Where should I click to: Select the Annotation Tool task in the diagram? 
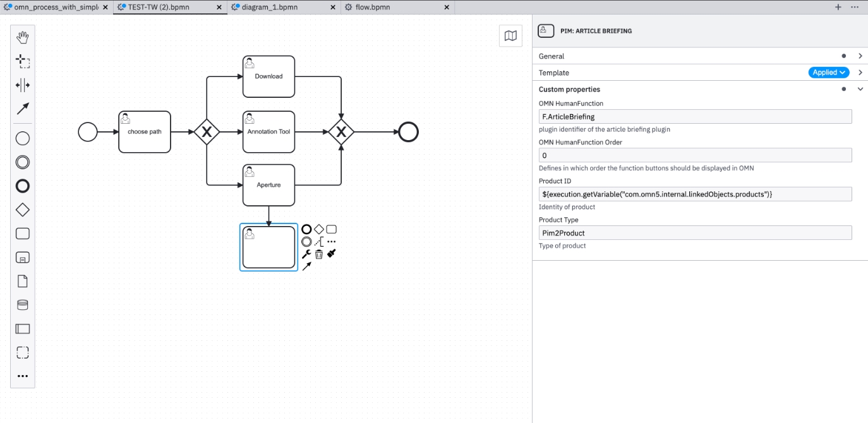(268, 132)
